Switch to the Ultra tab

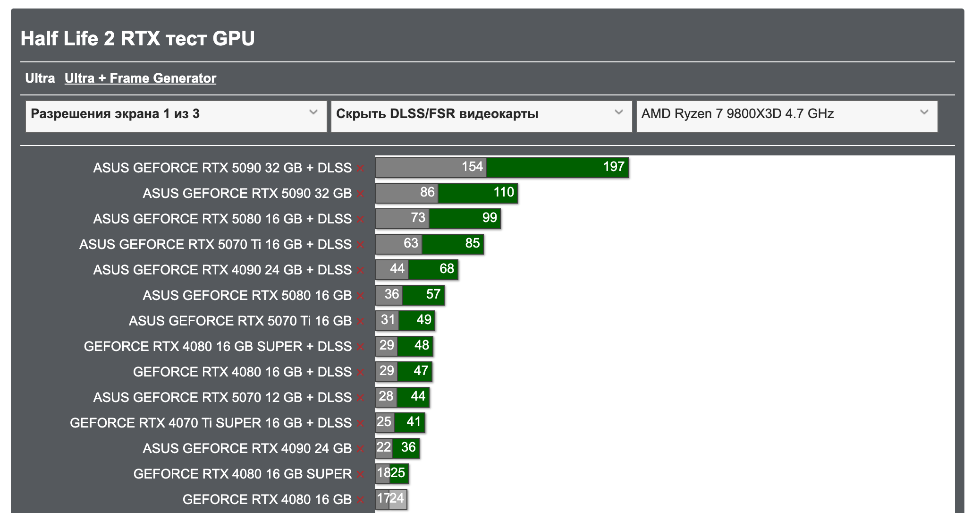(40, 78)
